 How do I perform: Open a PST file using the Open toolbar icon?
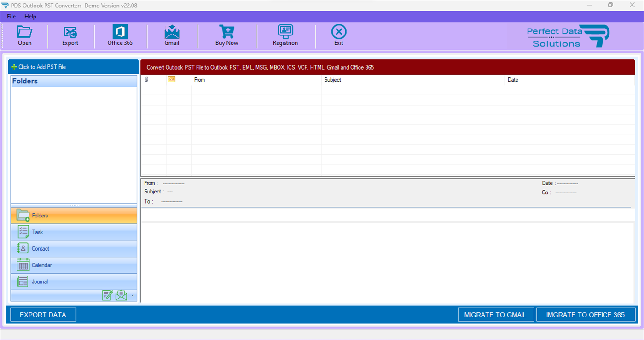[x=24, y=35]
